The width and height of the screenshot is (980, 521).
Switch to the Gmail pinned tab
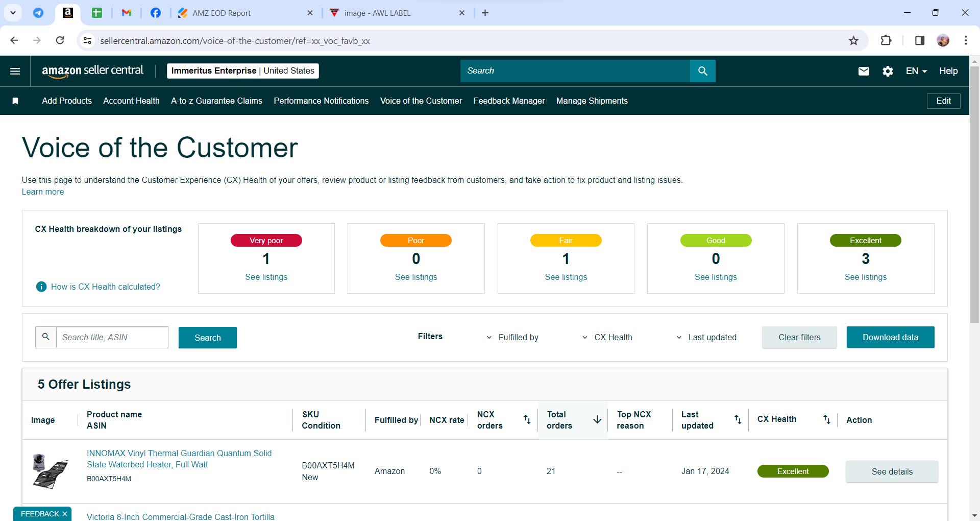[x=127, y=13]
